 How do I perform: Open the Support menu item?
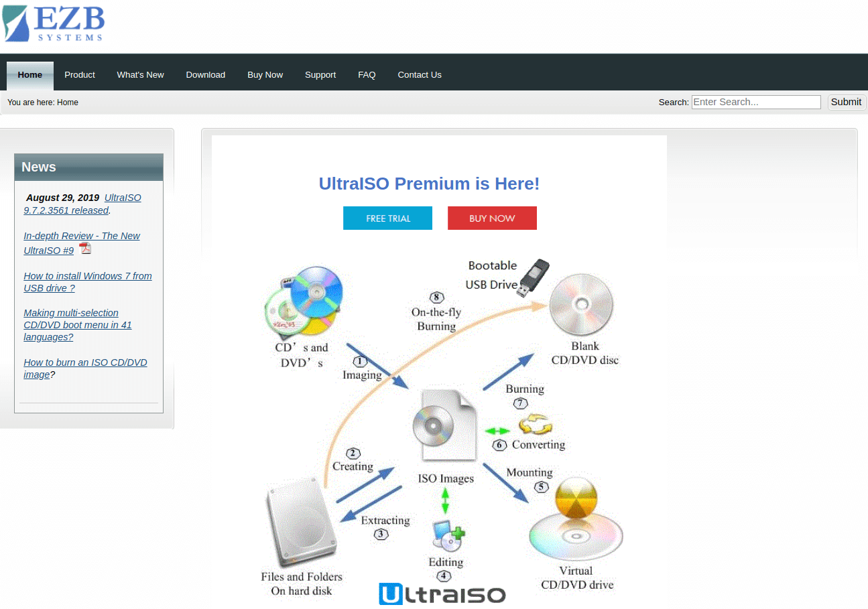(x=320, y=75)
